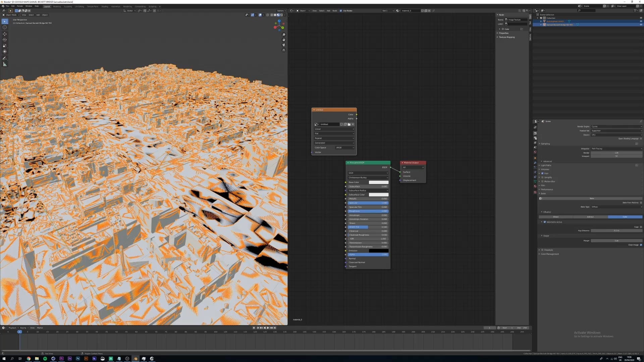The height and width of the screenshot is (362, 644).
Task: Click the Annotate tool icon
Action: (5, 58)
